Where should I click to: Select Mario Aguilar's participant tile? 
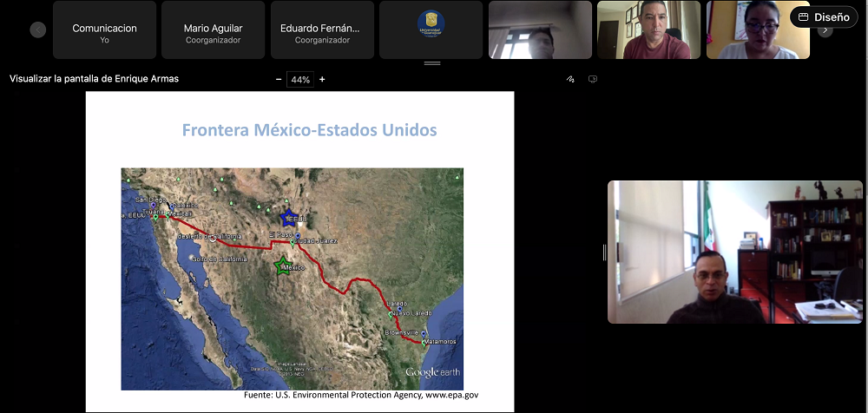(213, 30)
